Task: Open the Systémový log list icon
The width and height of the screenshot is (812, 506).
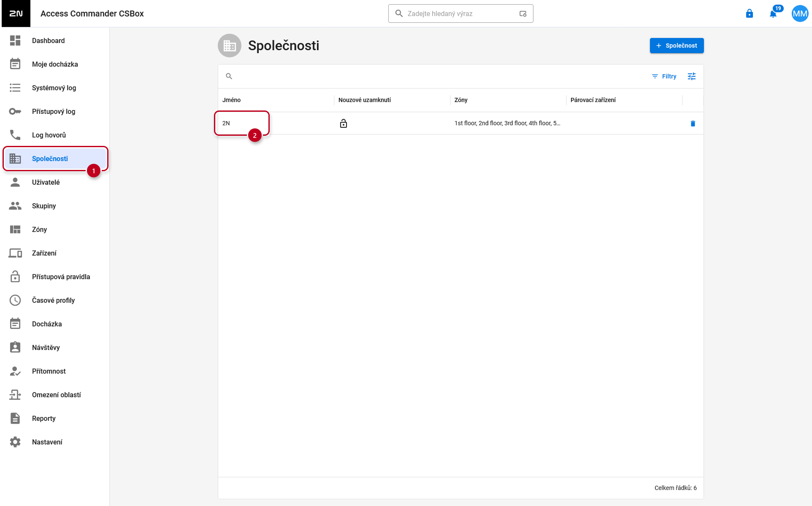Action: click(x=15, y=88)
